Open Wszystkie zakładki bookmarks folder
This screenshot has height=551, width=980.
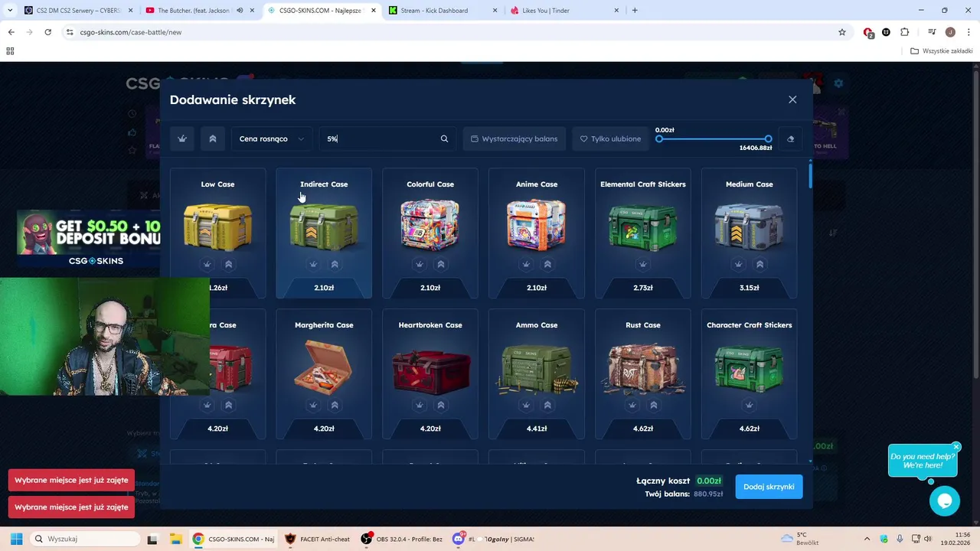click(941, 51)
